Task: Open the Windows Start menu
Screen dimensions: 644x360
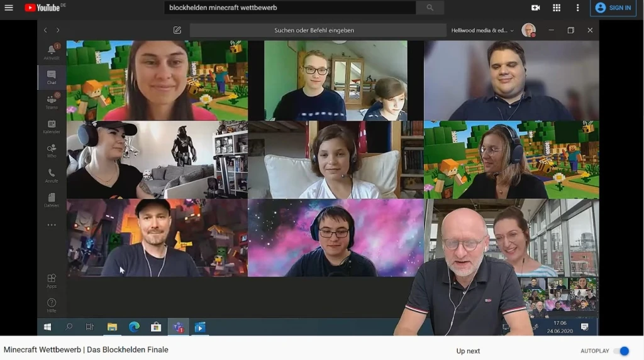Action: [x=48, y=327]
